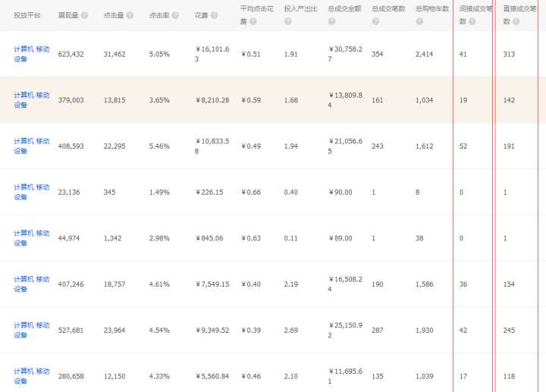This screenshot has width=546, height=392.
Task: Click the help icon for 直接成交笔数
Action: (516, 21)
